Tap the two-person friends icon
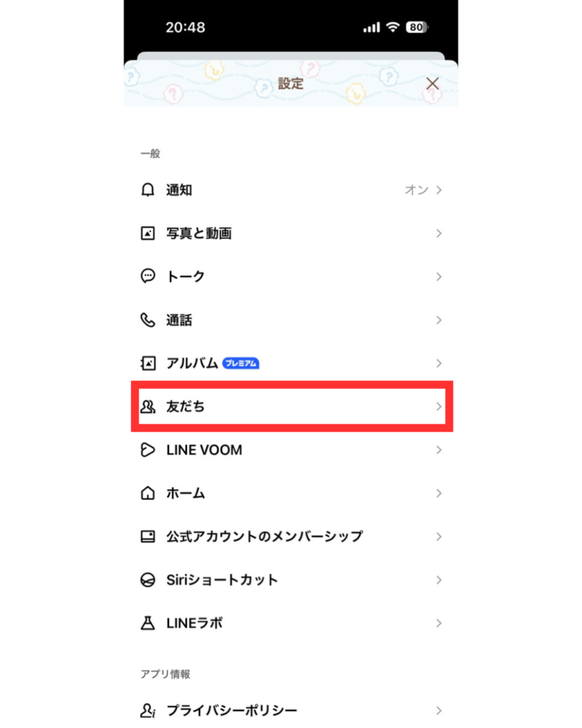The image size is (582, 728). coord(148,407)
